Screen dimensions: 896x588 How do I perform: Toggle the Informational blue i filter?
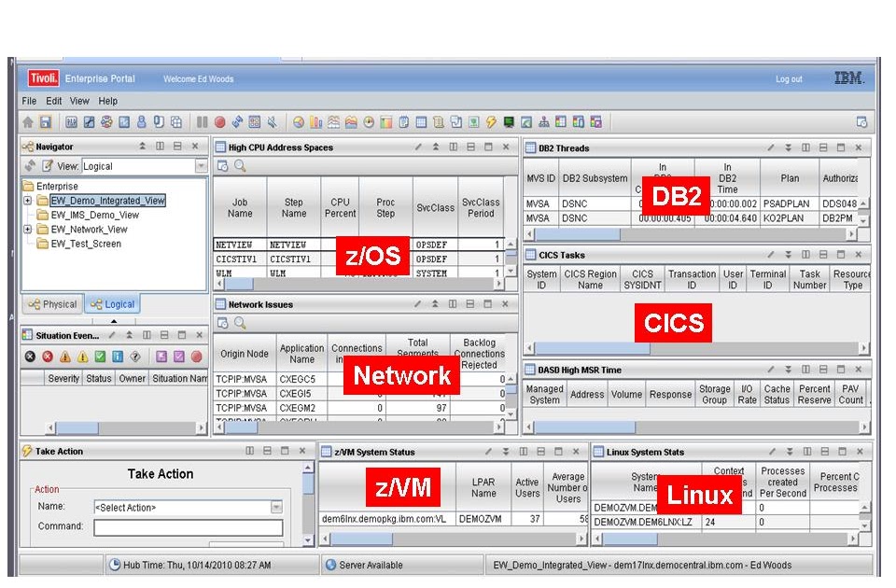click(118, 357)
